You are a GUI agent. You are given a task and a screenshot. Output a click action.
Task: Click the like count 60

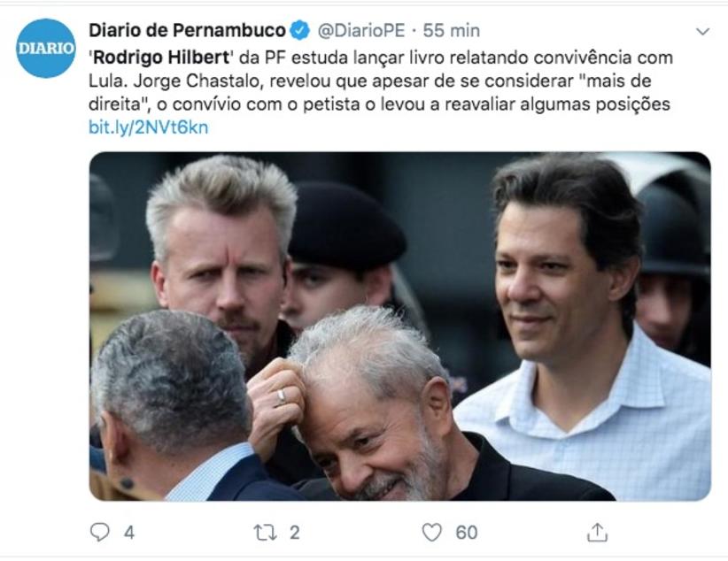(467, 532)
